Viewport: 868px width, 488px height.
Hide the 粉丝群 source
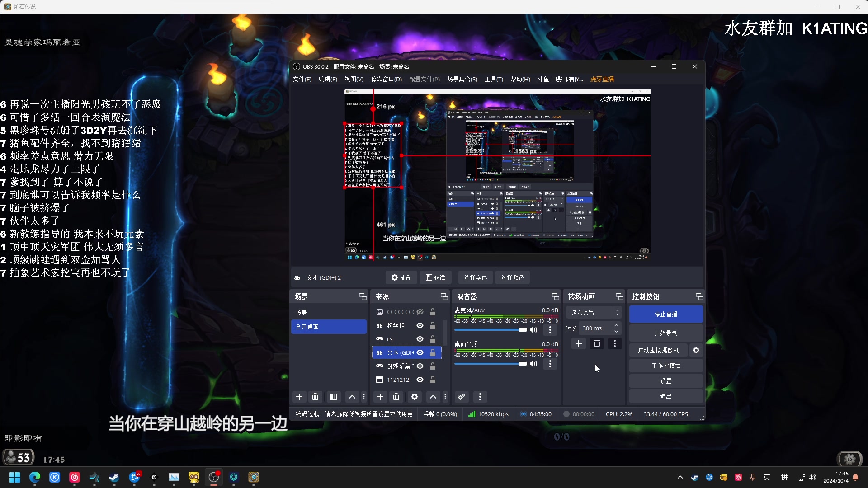click(420, 325)
